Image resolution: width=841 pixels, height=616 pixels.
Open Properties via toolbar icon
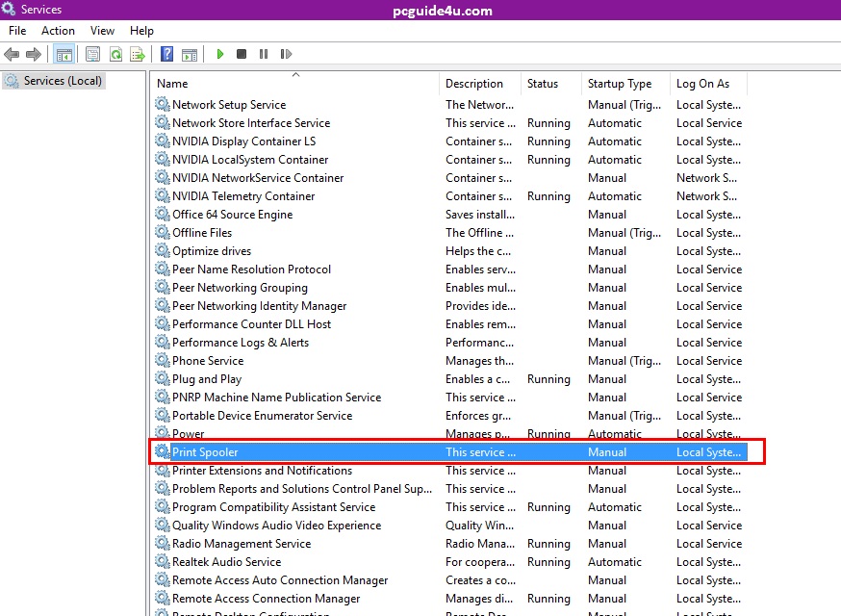pos(93,55)
